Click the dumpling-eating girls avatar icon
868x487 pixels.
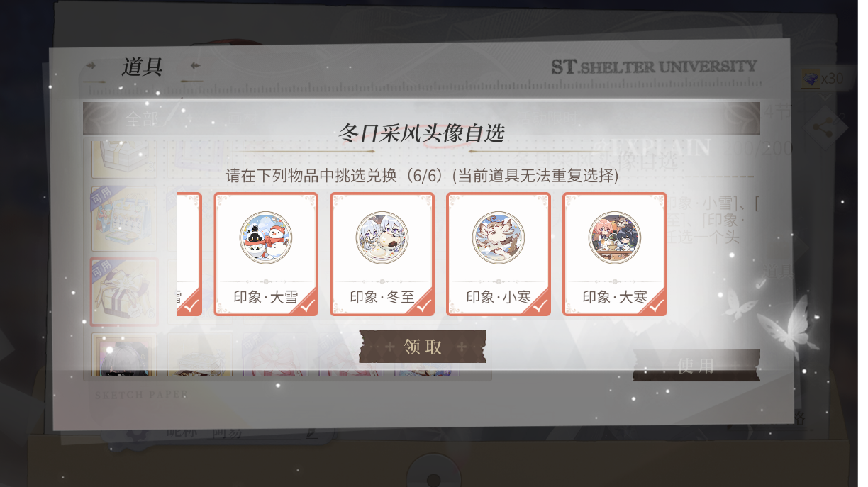382,237
